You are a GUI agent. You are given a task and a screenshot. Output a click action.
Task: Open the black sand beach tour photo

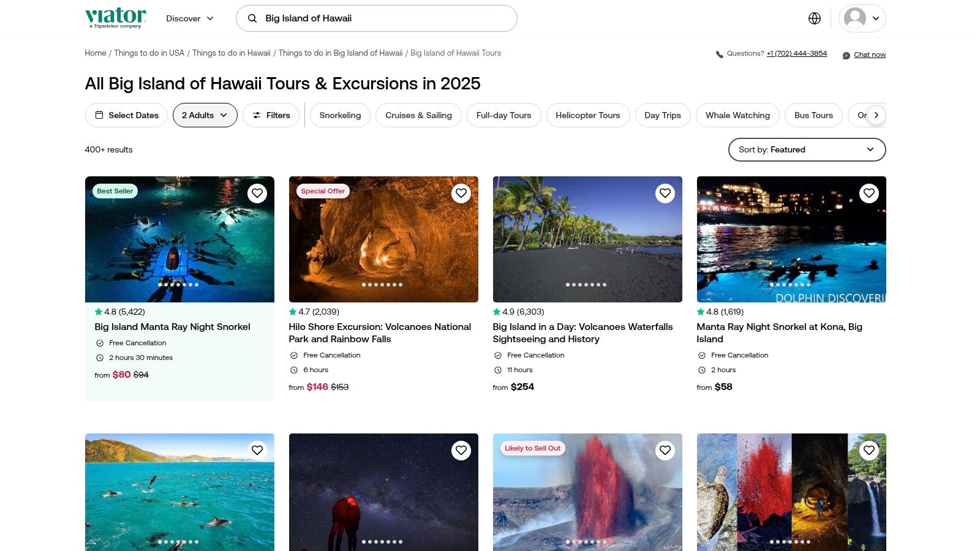587,239
